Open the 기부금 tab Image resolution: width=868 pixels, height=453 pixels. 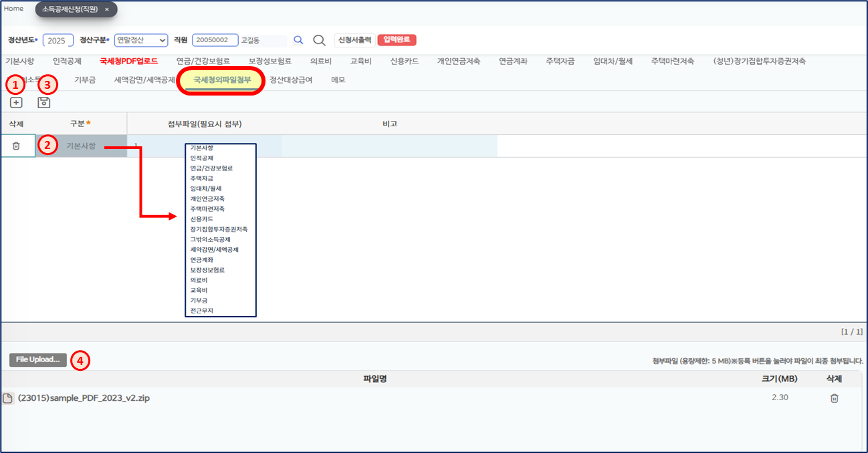[x=85, y=80]
